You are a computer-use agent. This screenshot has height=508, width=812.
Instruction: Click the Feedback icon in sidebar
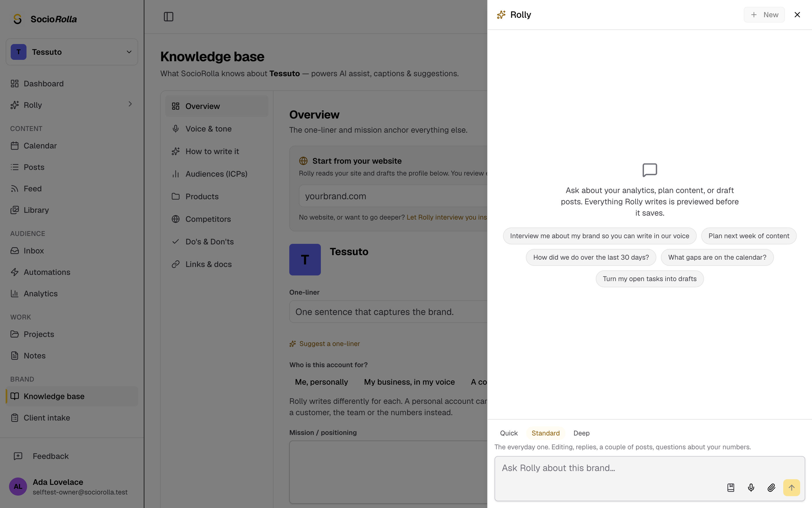tap(18, 456)
